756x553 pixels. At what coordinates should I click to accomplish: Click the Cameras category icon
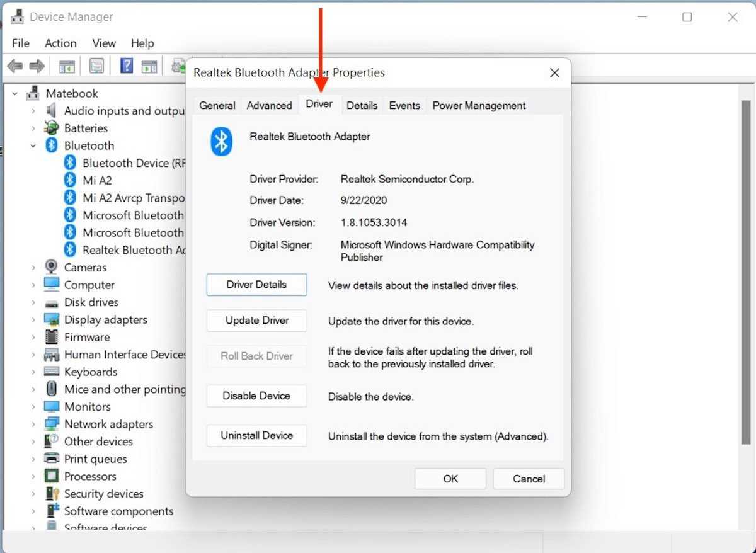52,267
